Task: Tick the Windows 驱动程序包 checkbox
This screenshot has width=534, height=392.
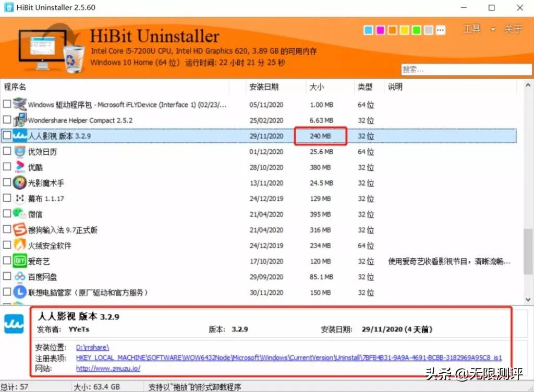Action: point(7,104)
